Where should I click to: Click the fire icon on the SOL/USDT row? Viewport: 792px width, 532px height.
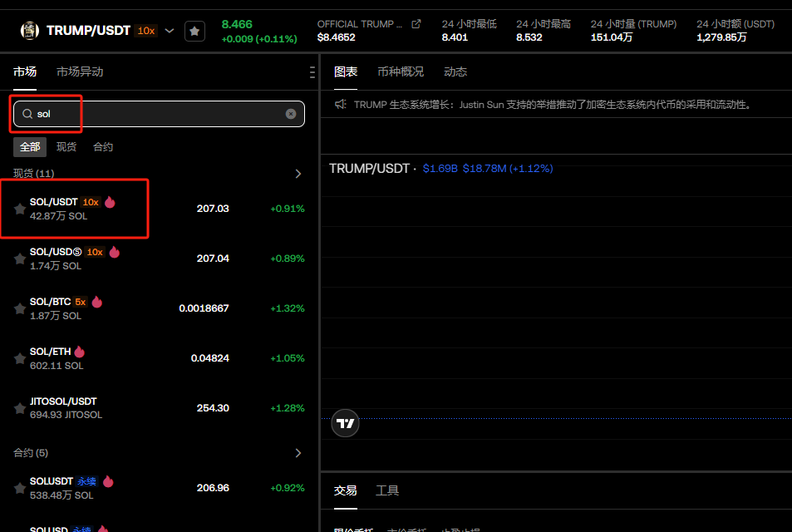click(x=110, y=202)
